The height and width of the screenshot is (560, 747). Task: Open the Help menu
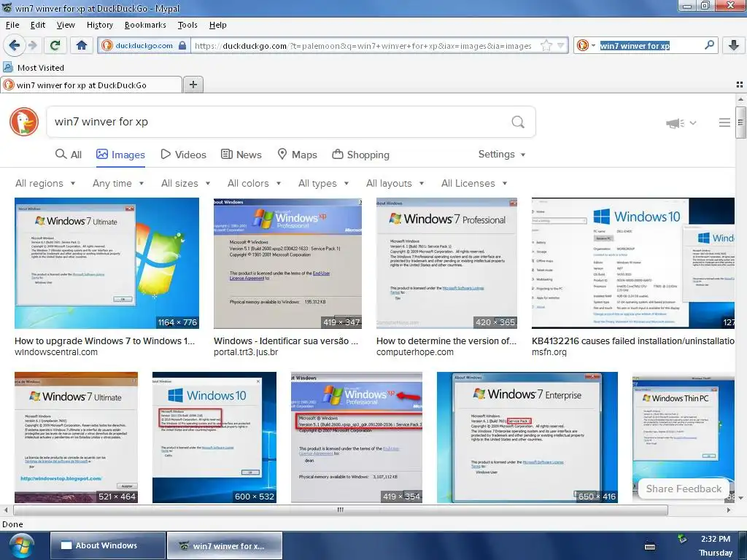click(217, 25)
